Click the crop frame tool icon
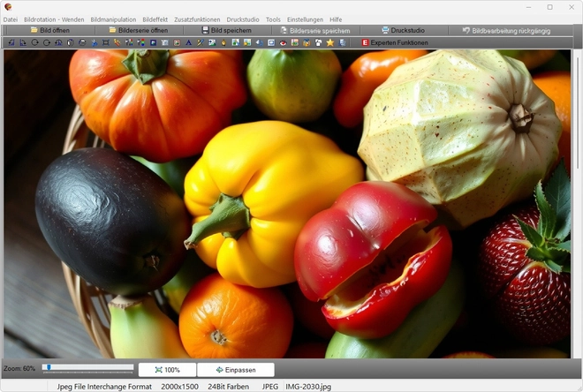The width and height of the screenshot is (583, 392). tap(106, 42)
